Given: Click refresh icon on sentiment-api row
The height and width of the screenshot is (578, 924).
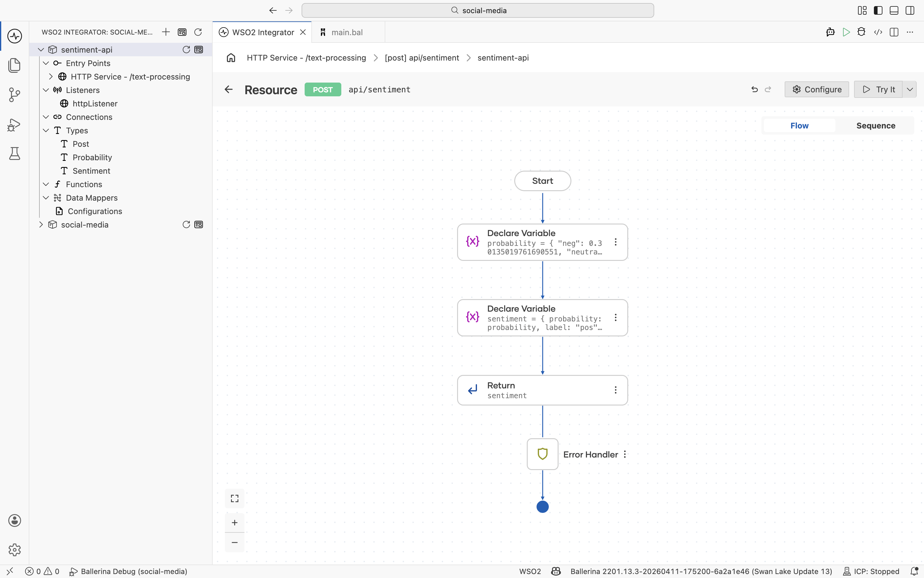Looking at the screenshot, I should (186, 50).
